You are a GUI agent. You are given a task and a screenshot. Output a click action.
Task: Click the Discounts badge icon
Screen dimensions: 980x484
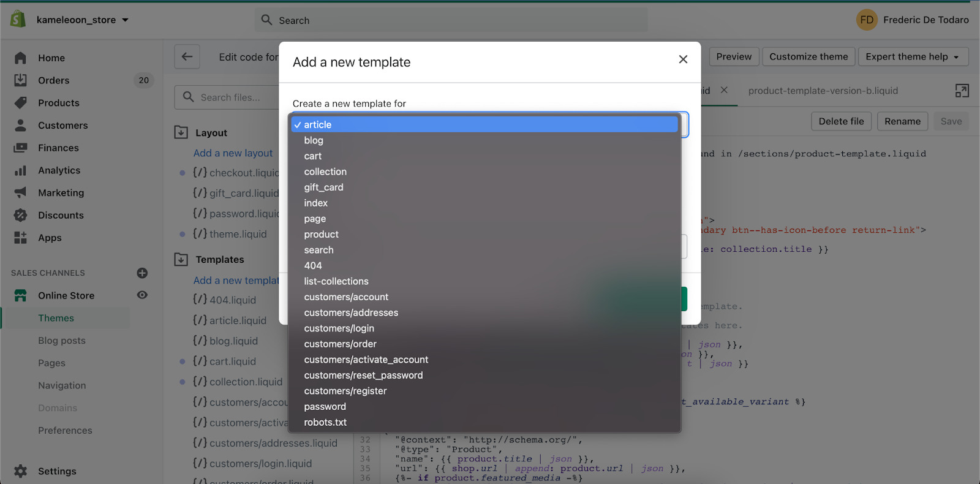(20, 215)
